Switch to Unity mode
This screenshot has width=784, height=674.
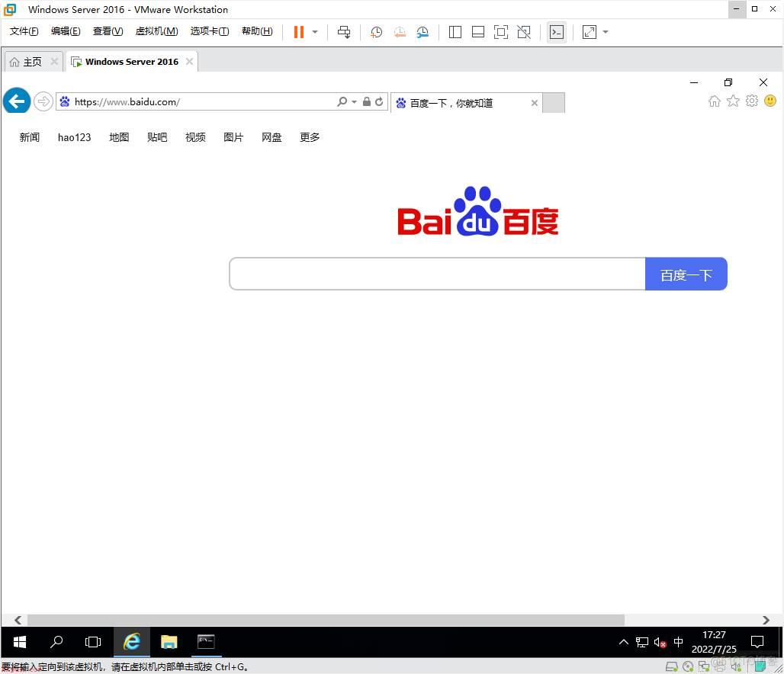524,32
